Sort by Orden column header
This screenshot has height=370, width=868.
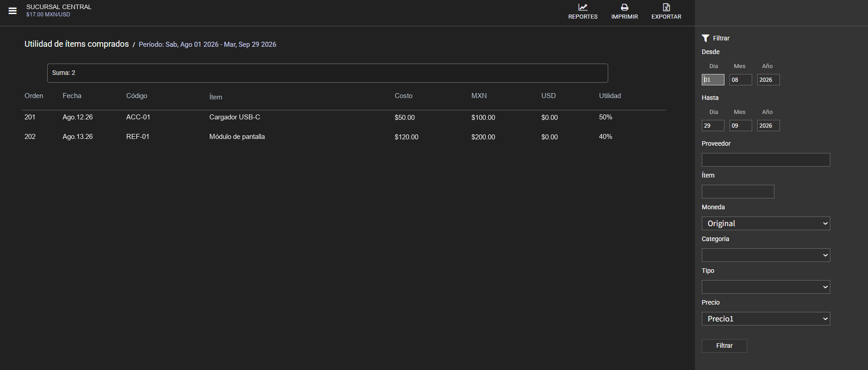[x=34, y=96]
